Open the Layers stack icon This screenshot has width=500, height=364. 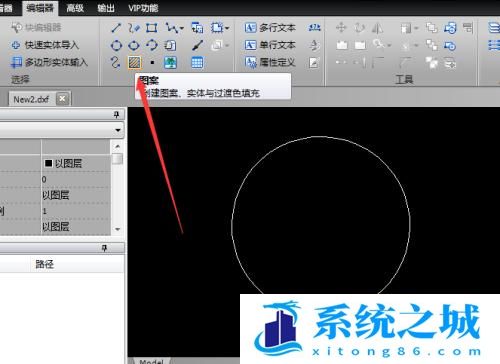coord(494,28)
